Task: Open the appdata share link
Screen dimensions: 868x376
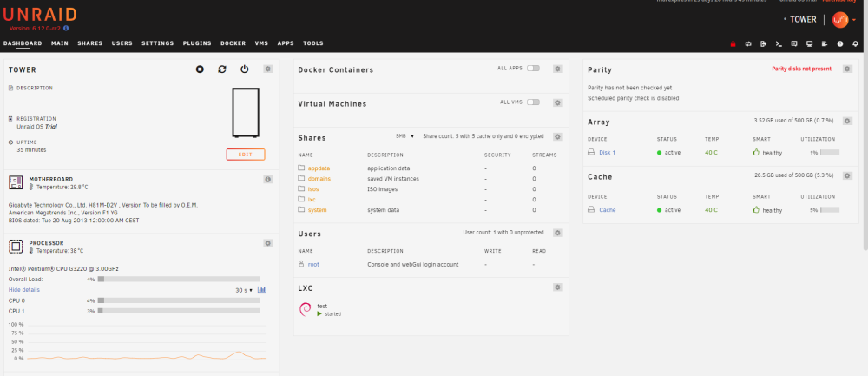Action: coord(319,168)
